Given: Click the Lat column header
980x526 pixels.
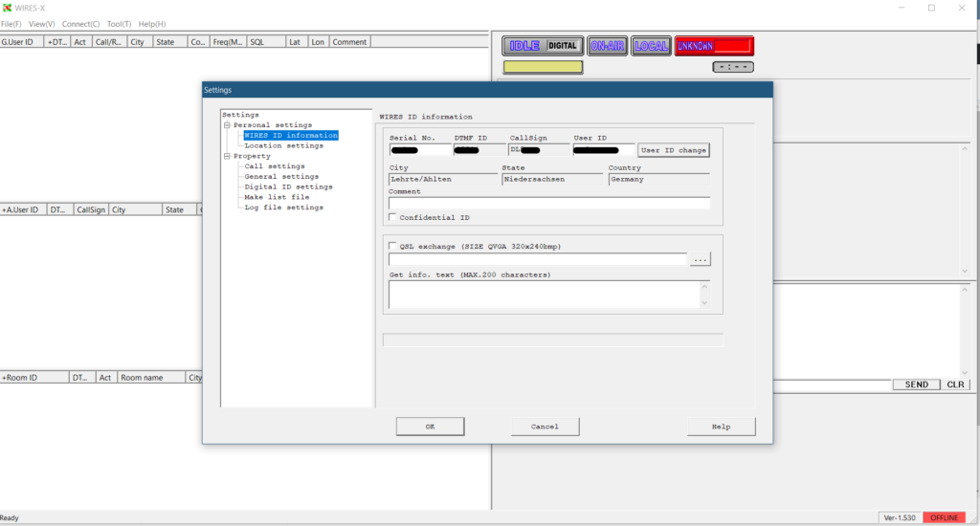Looking at the screenshot, I should tap(297, 42).
